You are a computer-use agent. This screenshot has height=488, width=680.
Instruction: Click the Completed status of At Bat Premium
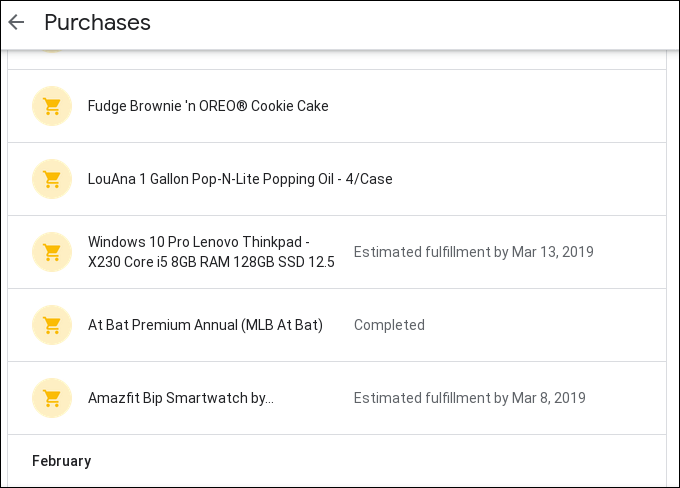(389, 325)
